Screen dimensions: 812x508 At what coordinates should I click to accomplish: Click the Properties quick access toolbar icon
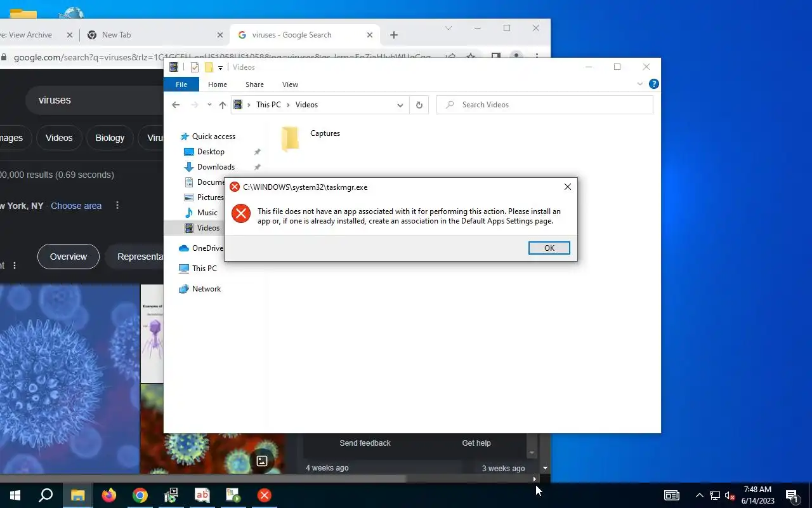(x=195, y=67)
